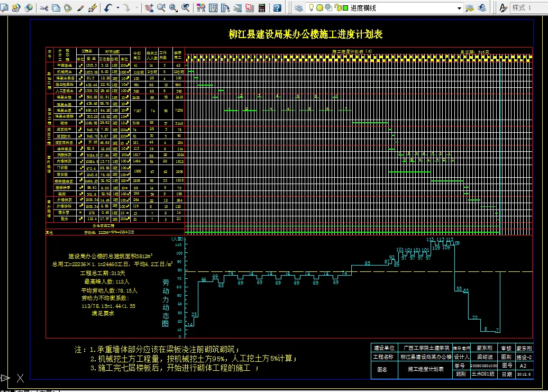Screen dimensions: 548x392
Task: Click the 3D DWF globe icon
Action: point(29,7)
